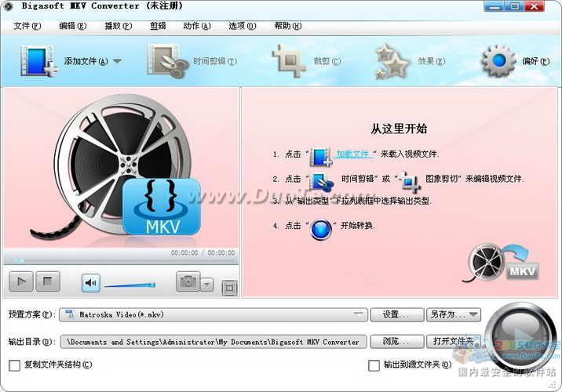Open the 另存为... dropdown button
The image size is (562, 392).
454,314
